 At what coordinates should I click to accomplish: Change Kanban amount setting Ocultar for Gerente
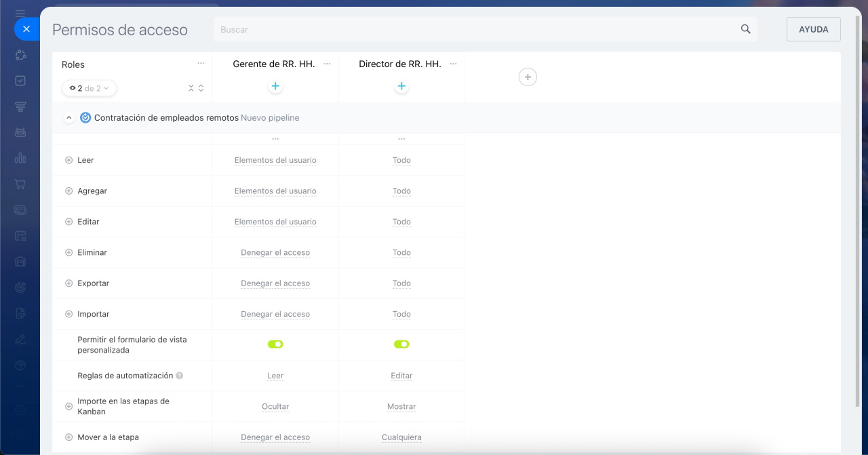coord(275,407)
